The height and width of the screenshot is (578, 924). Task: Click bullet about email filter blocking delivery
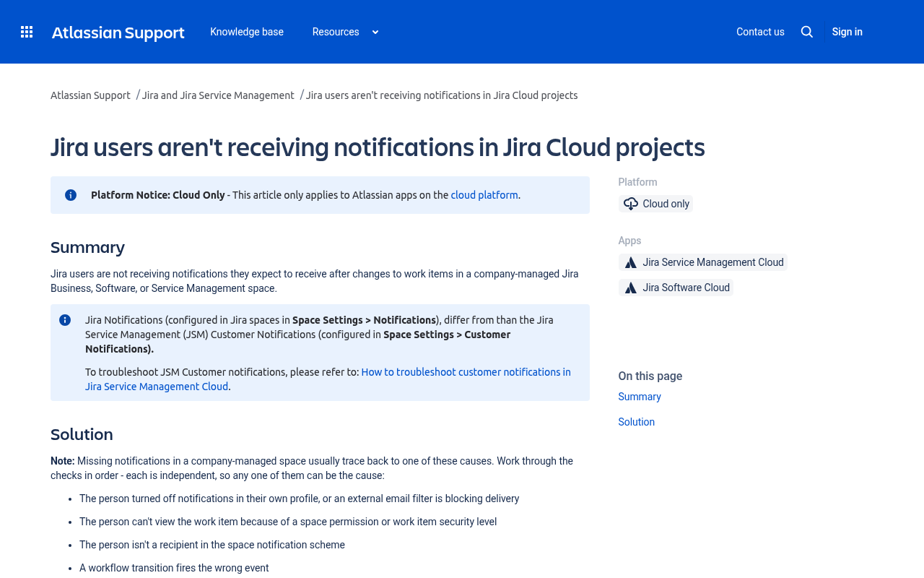coord(300,499)
